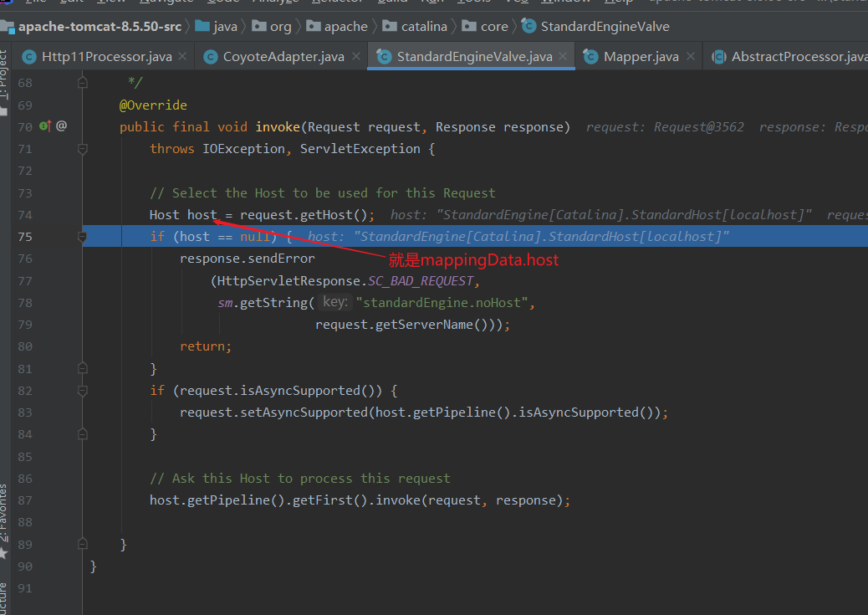Click the ServletException text
The image size is (868, 615).
click(x=360, y=149)
